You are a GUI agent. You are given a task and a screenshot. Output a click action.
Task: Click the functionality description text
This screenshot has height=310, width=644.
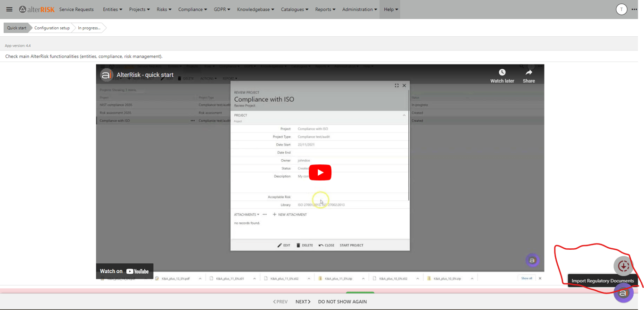point(84,57)
